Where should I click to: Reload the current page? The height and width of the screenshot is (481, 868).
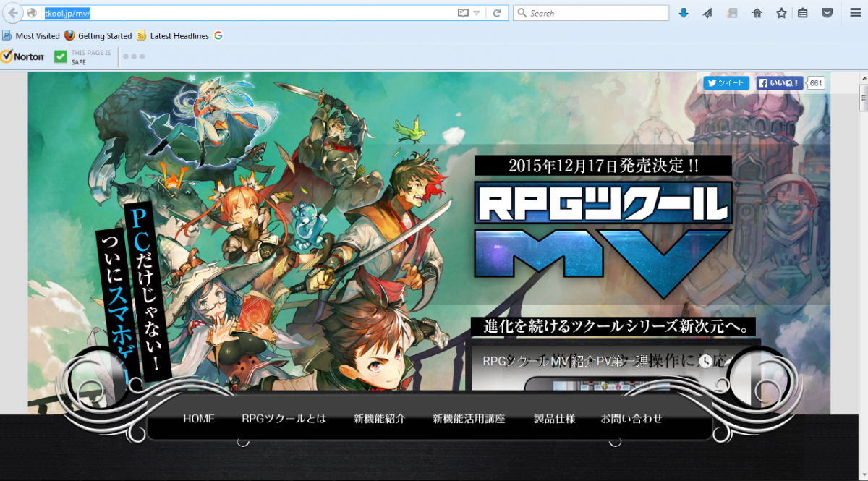pyautogui.click(x=497, y=13)
